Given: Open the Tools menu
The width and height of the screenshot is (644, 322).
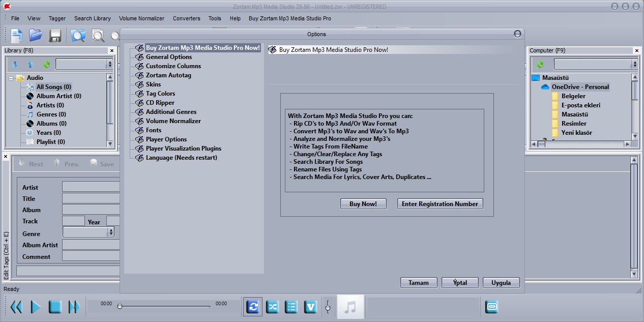Looking at the screenshot, I should point(215,18).
